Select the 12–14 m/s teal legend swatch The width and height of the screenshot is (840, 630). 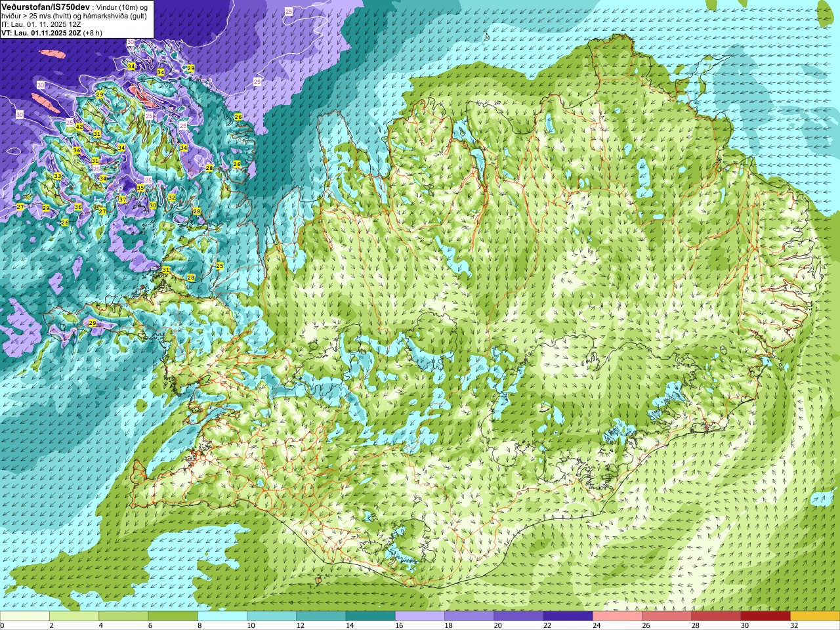(321, 616)
